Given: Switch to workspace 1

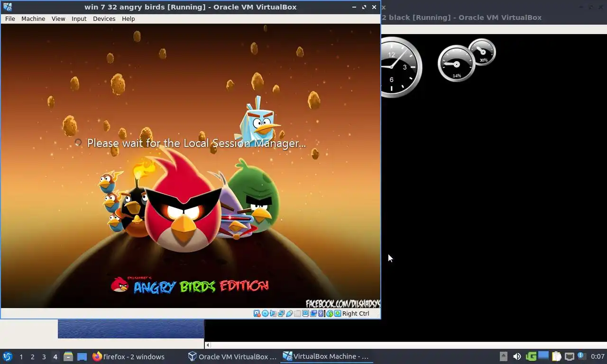Looking at the screenshot, I should click(21, 356).
